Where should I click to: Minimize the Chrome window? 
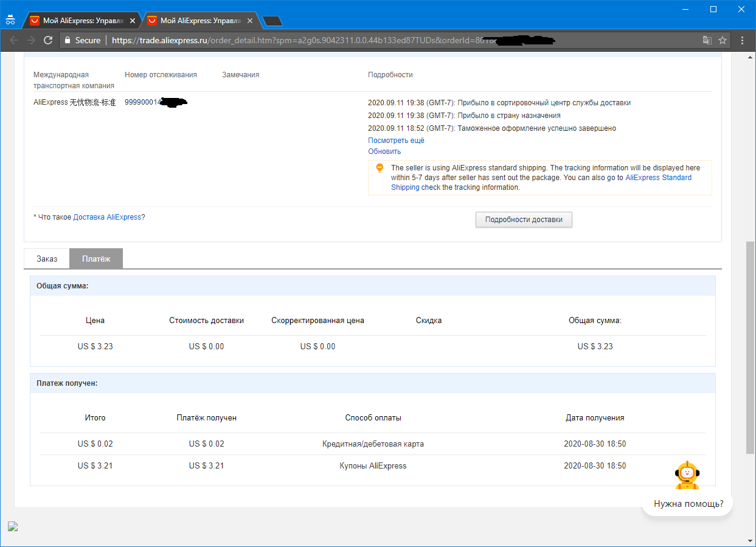pos(685,9)
